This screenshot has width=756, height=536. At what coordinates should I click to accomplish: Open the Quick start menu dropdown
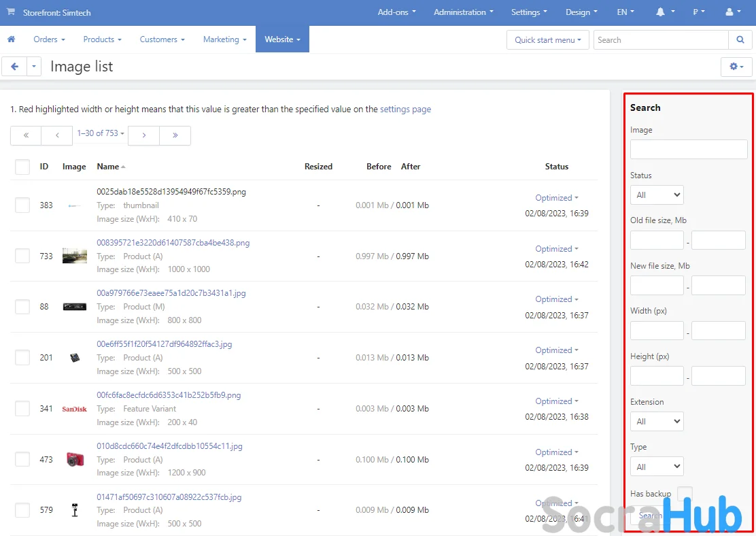547,40
